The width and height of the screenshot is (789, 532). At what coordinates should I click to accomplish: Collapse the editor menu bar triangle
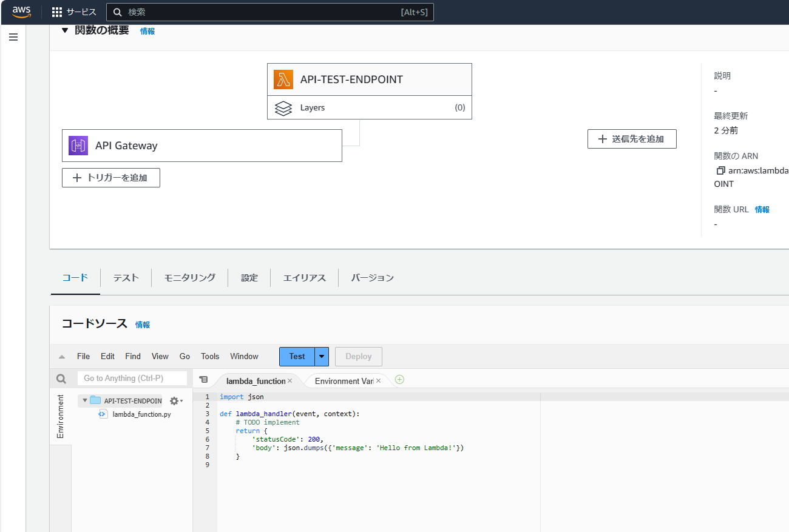(62, 357)
